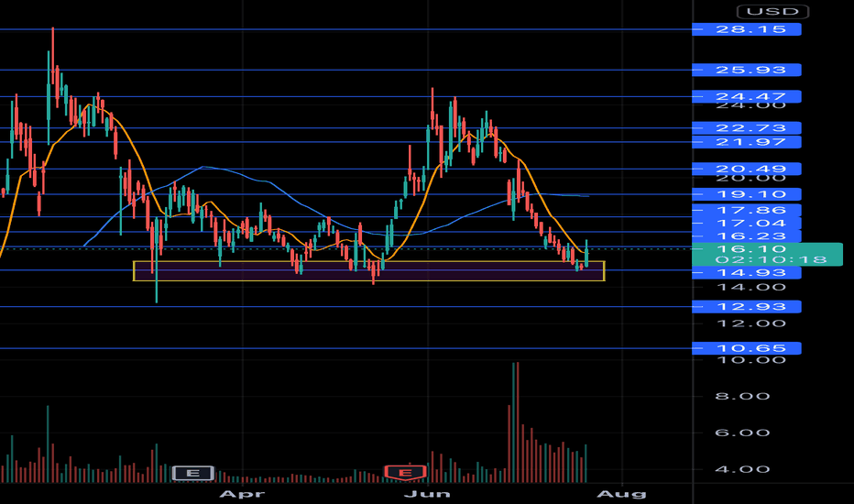Screen dimensions: 854x504
Task: Select the 25.93 price level label
Action: pos(746,70)
